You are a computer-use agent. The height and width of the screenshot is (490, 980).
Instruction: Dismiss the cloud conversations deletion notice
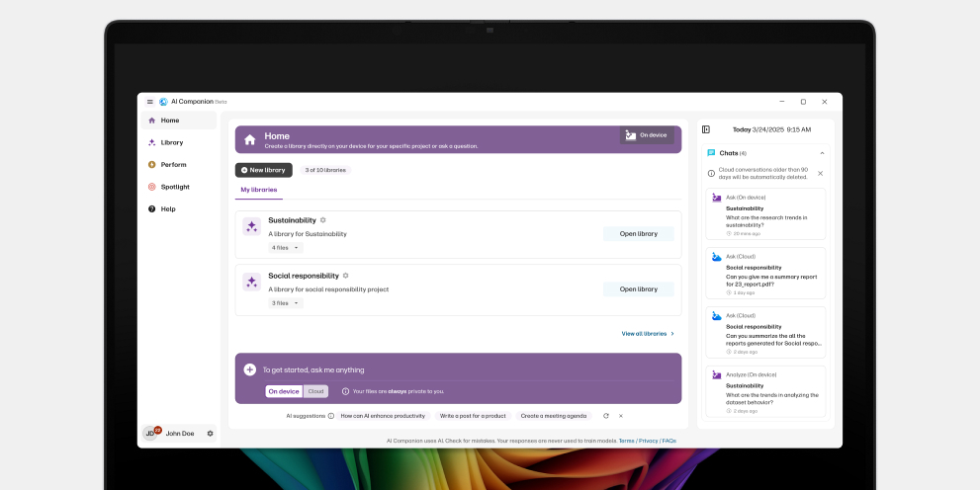[x=820, y=173]
